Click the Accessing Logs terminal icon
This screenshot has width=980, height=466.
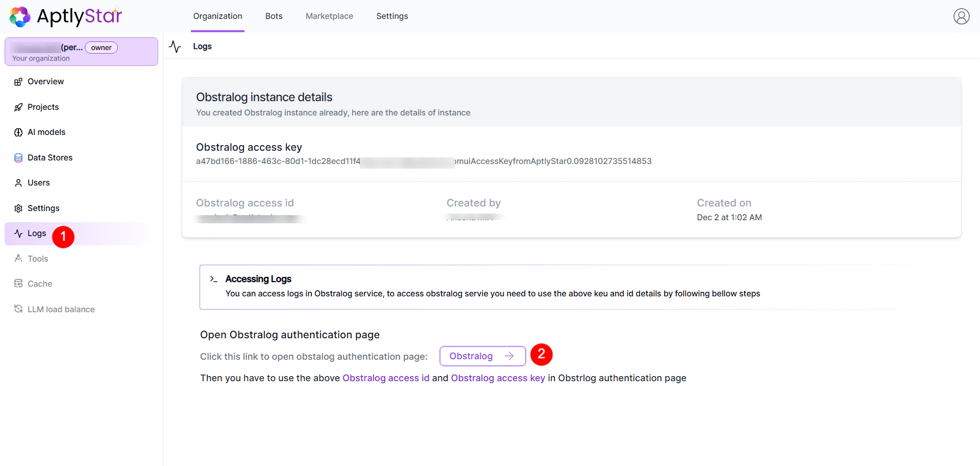point(214,279)
